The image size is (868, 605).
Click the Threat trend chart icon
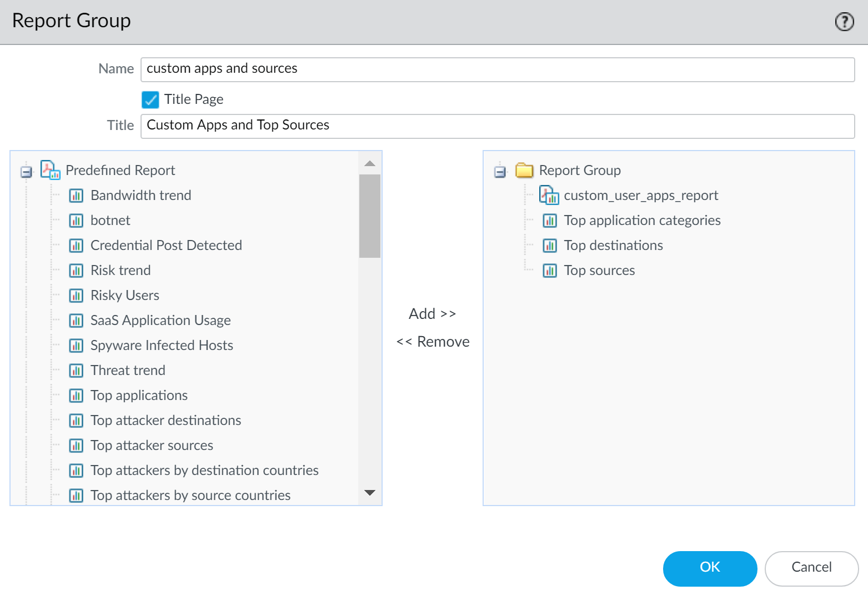click(x=76, y=371)
